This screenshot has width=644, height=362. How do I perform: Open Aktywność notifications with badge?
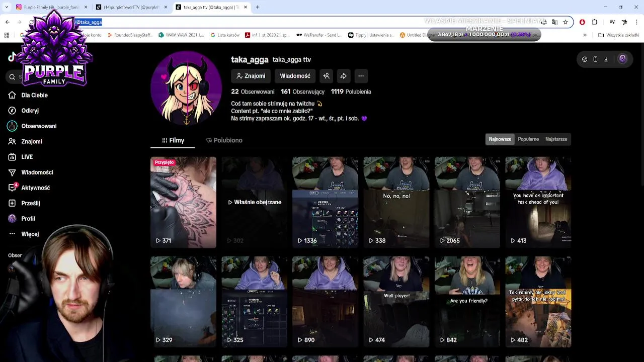29,188
